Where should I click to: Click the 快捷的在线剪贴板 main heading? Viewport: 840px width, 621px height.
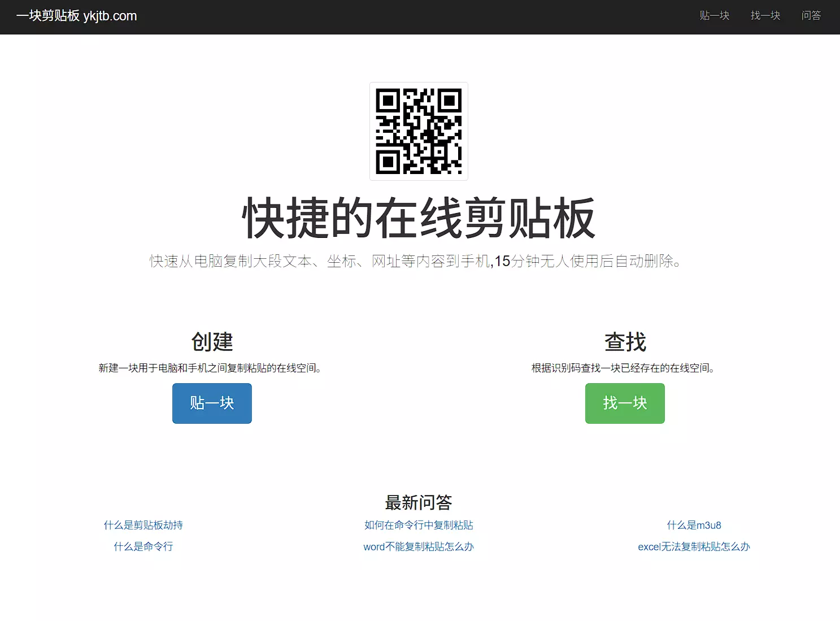[419, 218]
